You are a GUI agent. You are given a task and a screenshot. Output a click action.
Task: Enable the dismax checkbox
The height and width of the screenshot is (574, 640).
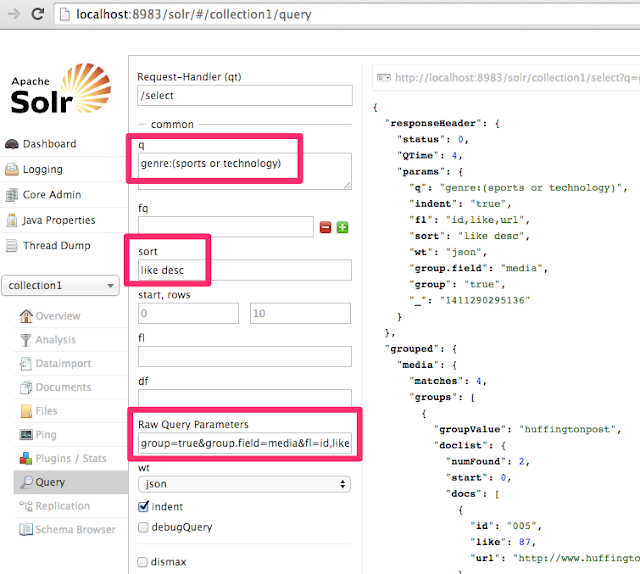(x=142, y=562)
